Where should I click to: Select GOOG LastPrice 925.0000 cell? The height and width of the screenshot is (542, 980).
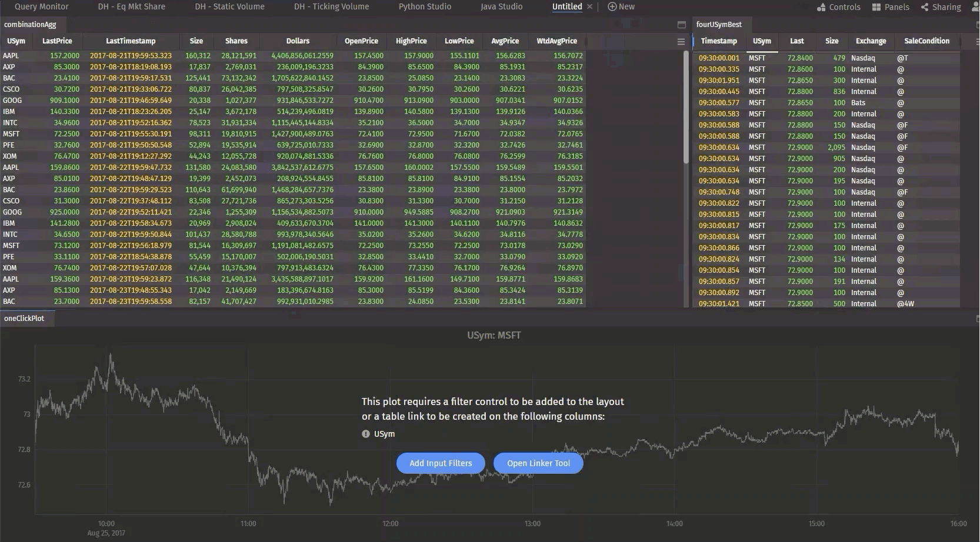pos(64,212)
